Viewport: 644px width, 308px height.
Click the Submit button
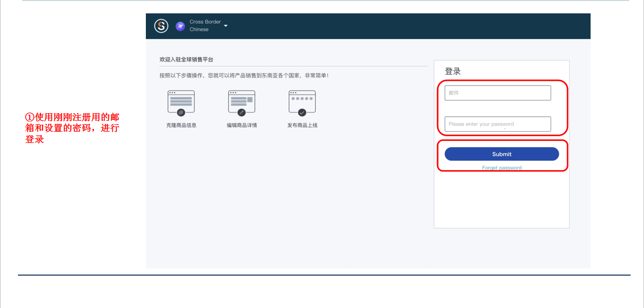502,154
